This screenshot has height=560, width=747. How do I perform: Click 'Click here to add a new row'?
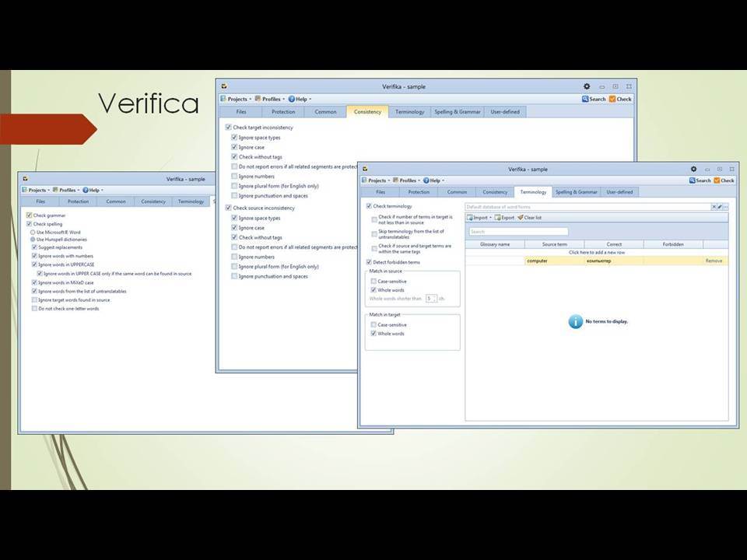(x=597, y=252)
